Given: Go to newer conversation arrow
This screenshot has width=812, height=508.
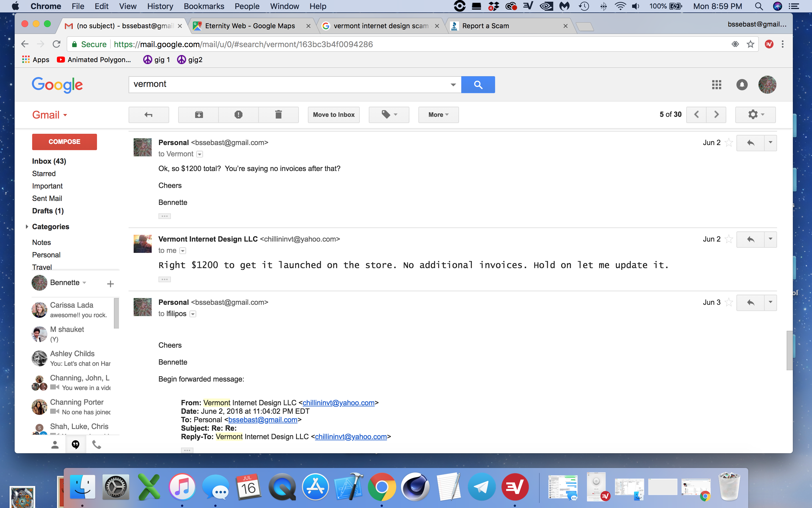Looking at the screenshot, I should pyautogui.click(x=696, y=115).
